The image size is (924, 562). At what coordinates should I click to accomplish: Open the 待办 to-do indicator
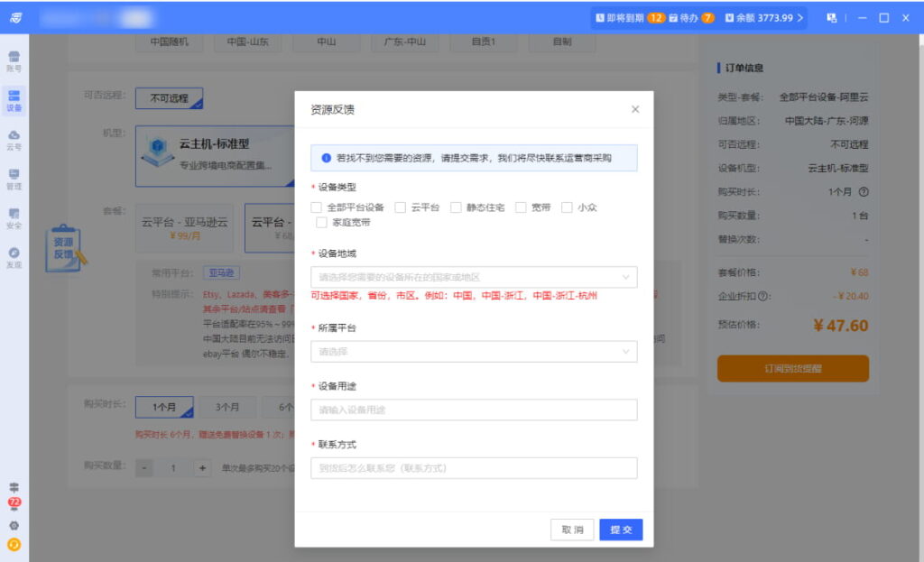pos(691,18)
